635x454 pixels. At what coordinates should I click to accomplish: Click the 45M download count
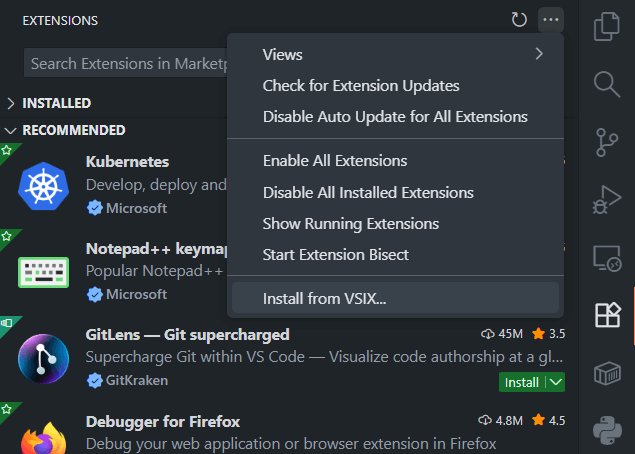(511, 334)
